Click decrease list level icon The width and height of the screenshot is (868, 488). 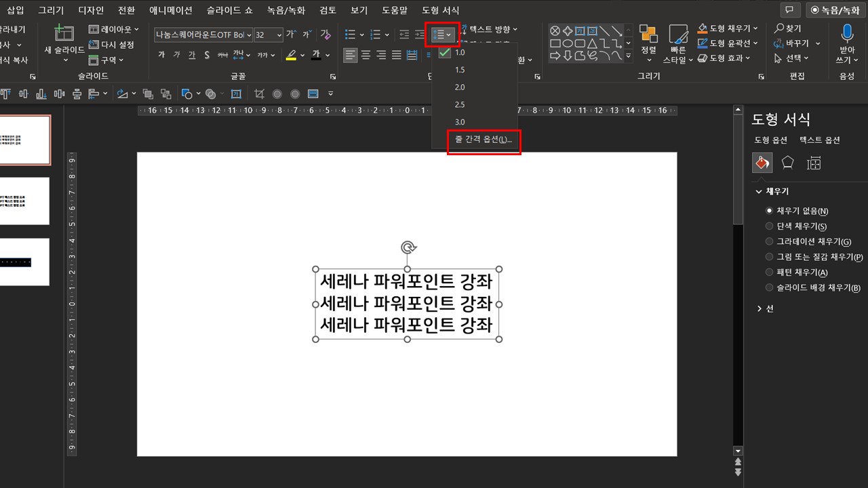pyautogui.click(x=404, y=34)
